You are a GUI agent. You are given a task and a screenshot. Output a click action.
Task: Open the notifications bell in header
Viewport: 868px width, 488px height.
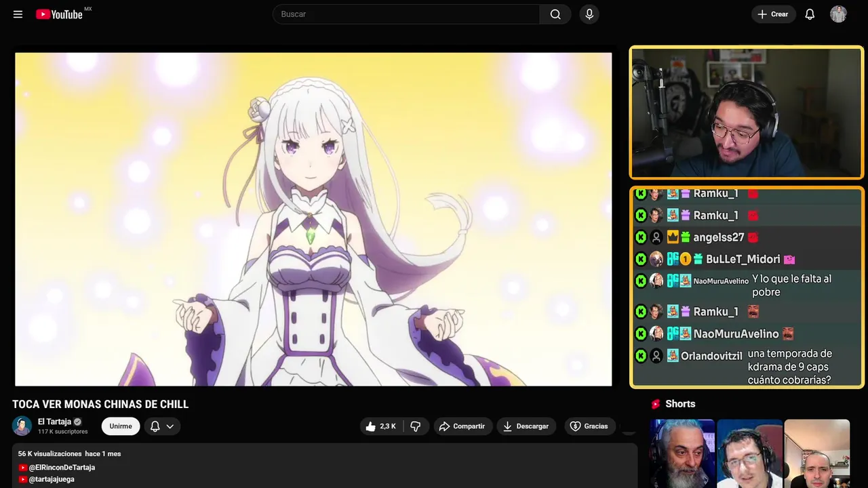click(810, 14)
